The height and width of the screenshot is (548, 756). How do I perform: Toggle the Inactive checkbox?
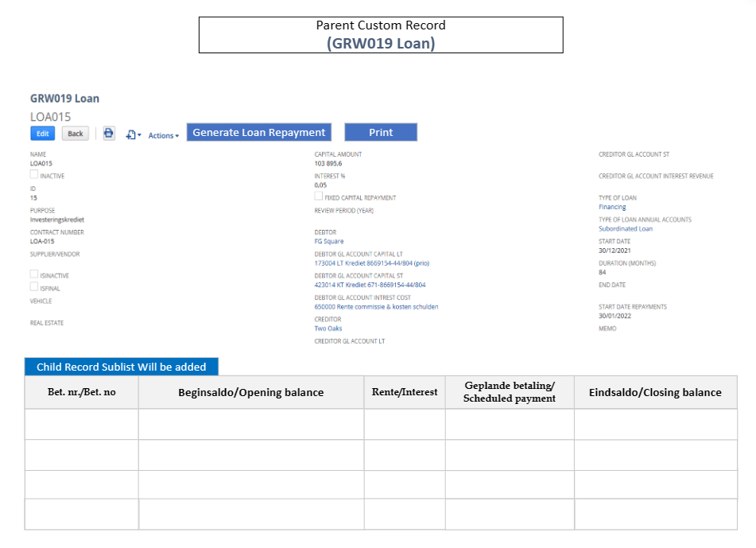(x=34, y=174)
